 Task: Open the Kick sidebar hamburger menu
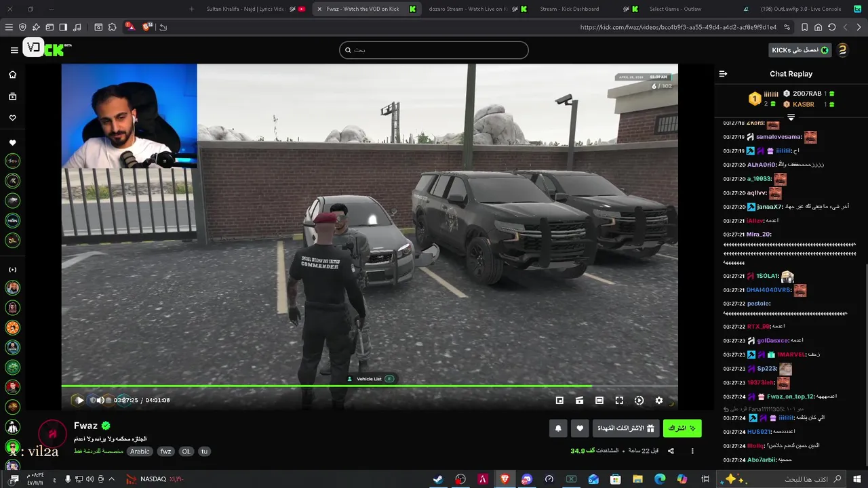[14, 50]
